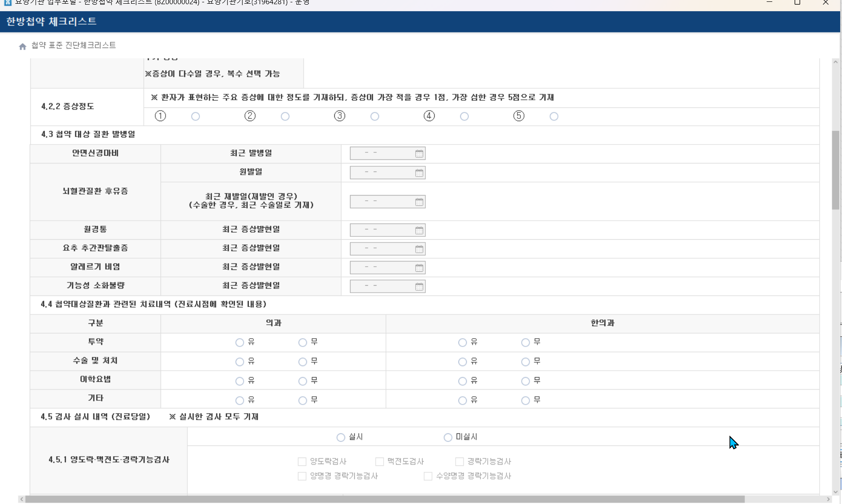This screenshot has height=504, width=842.
Task: Click the app icon in title bar
Action: pos(7,2)
